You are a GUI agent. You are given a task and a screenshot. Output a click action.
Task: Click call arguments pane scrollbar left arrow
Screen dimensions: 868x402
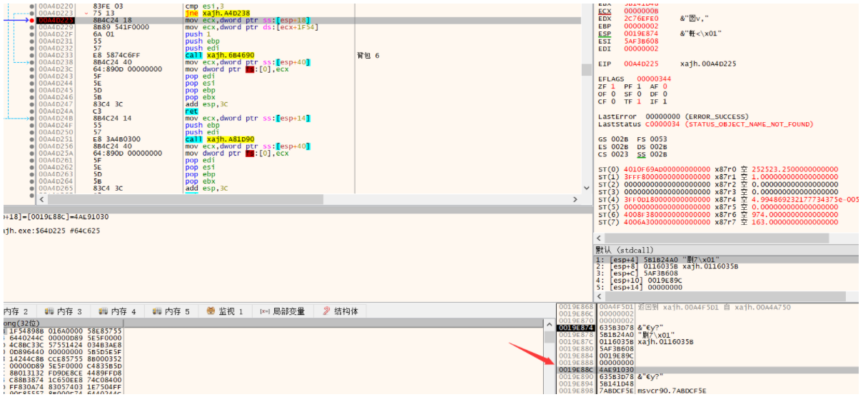pyautogui.click(x=599, y=296)
